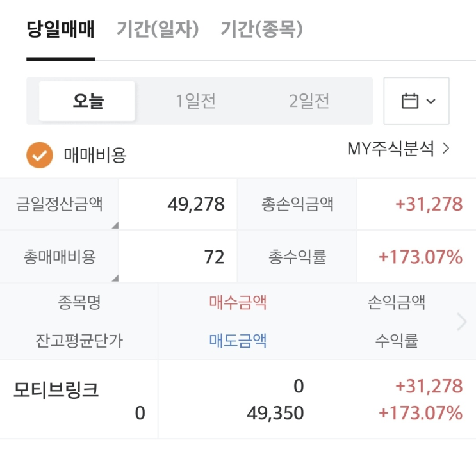Tap the 종목명 column header
The width and height of the screenshot is (476, 461).
tap(79, 302)
